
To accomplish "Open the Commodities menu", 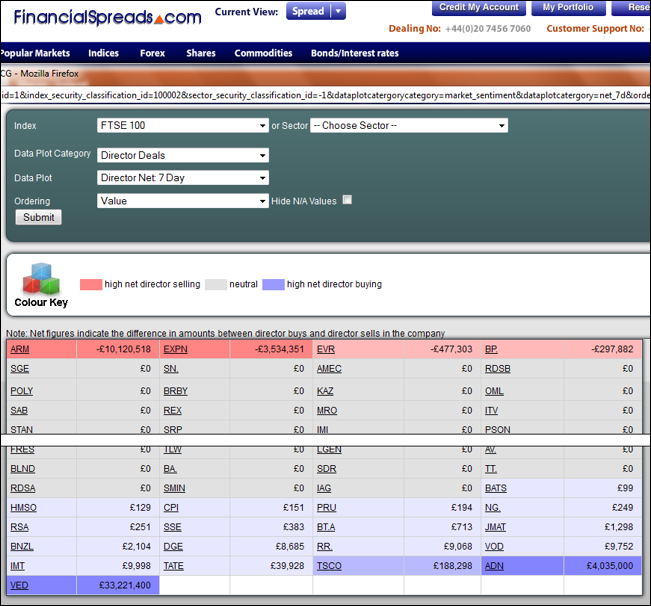I will click(x=263, y=53).
